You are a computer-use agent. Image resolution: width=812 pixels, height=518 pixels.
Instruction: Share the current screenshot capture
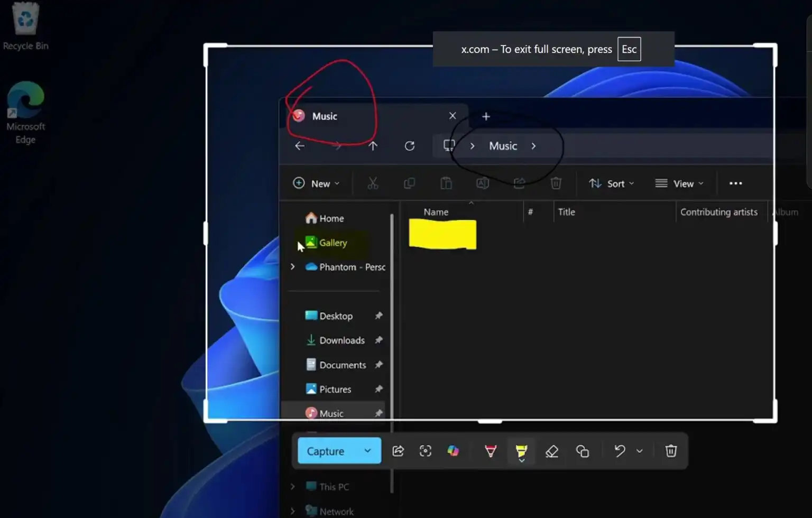(398, 451)
